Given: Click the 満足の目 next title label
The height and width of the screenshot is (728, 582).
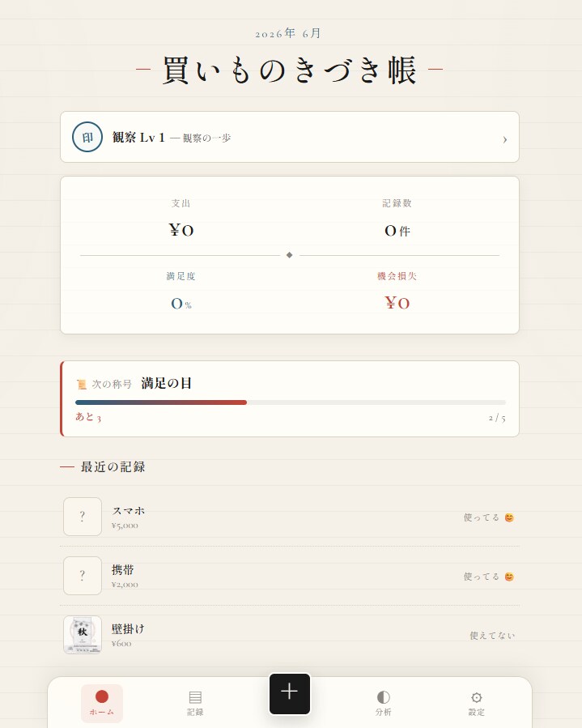Looking at the screenshot, I should 166,383.
